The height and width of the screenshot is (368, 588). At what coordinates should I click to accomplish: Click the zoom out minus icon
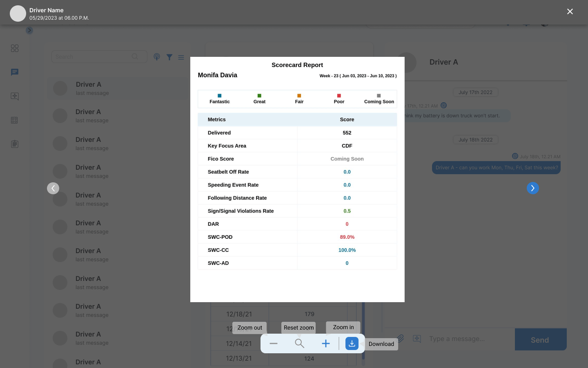274,343
